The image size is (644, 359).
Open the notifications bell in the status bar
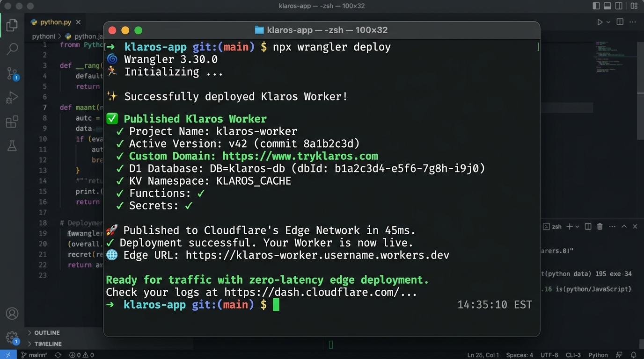[634, 355]
